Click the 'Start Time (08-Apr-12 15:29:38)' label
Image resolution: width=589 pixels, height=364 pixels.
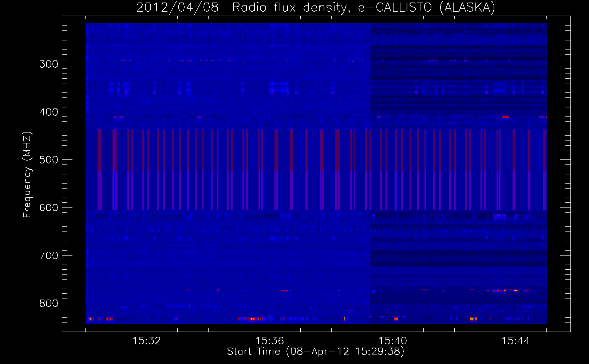pos(316,352)
